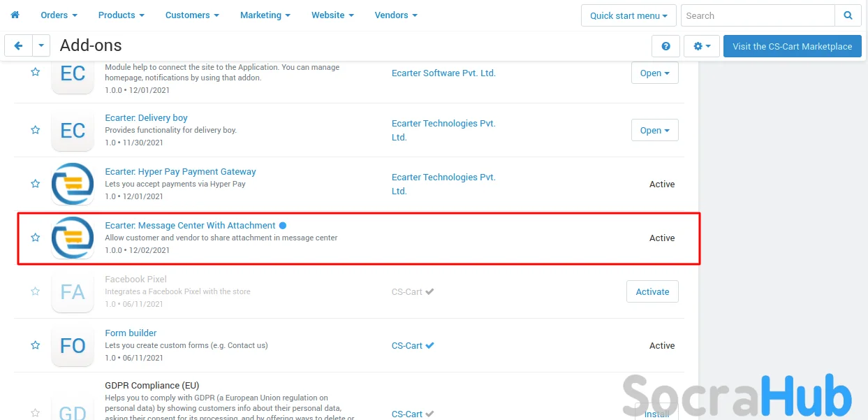The height and width of the screenshot is (420, 868).
Task: Open the gear settings menu
Action: click(x=702, y=46)
